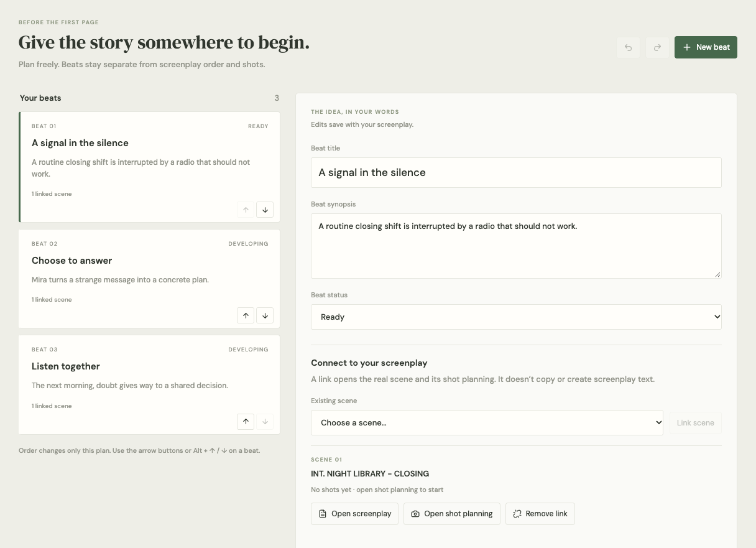Click the 'SCENE 01' label
Viewport: 756px width, 548px height.
[x=326, y=460]
